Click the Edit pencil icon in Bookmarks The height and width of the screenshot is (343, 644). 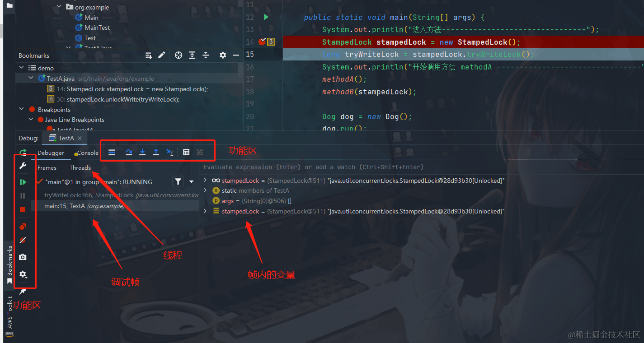pyautogui.click(x=161, y=55)
